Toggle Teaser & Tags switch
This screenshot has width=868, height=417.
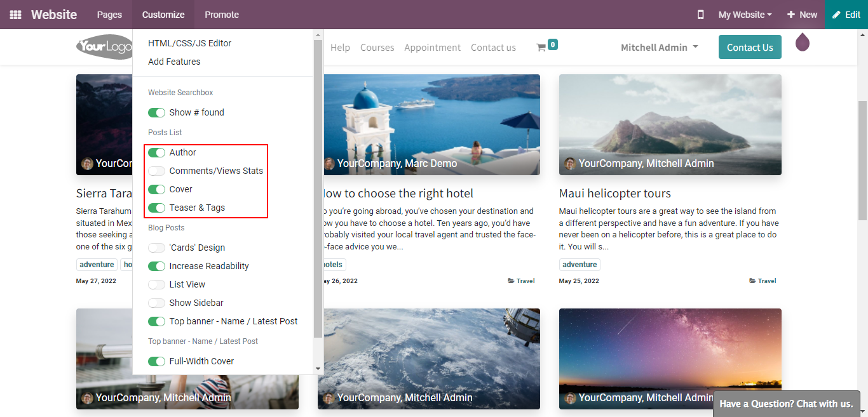156,208
